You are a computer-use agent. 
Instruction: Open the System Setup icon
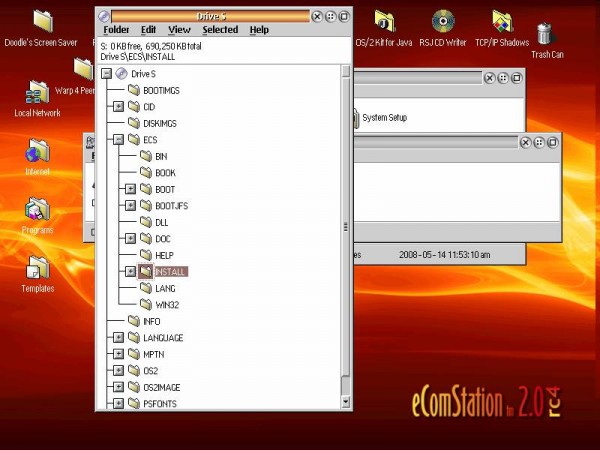[x=384, y=118]
